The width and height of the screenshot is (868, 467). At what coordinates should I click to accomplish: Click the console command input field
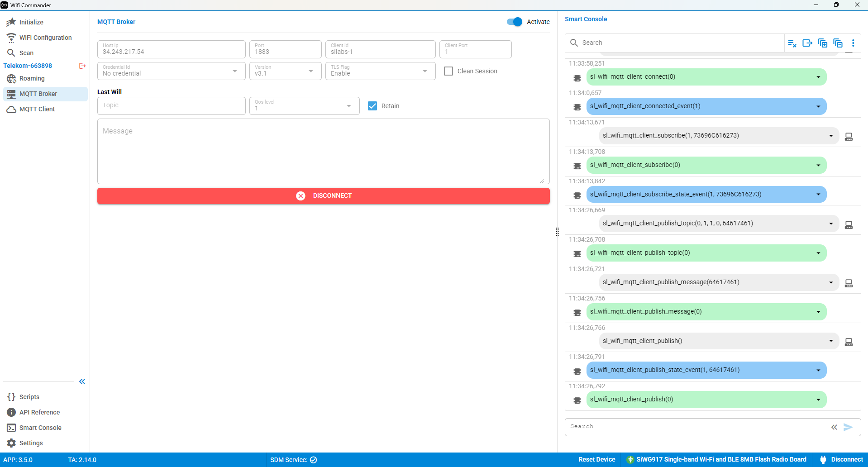(x=697, y=427)
